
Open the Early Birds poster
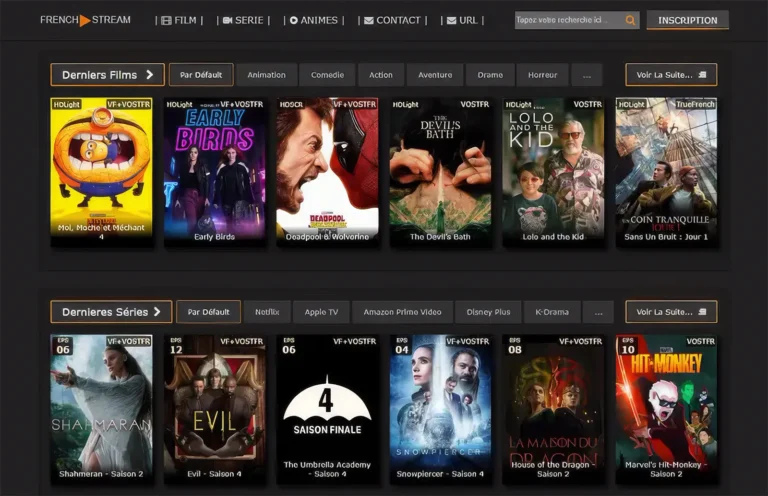click(x=215, y=171)
